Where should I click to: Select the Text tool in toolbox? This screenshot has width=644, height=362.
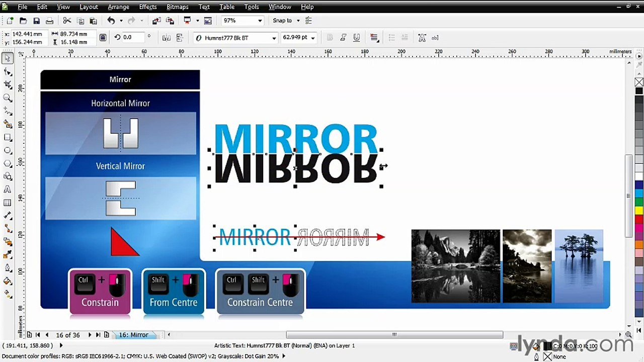[8, 190]
